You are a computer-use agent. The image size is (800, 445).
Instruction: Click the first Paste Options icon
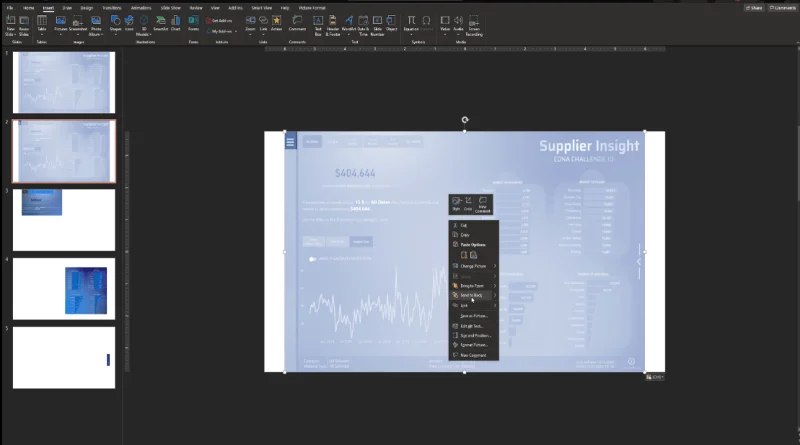464,255
